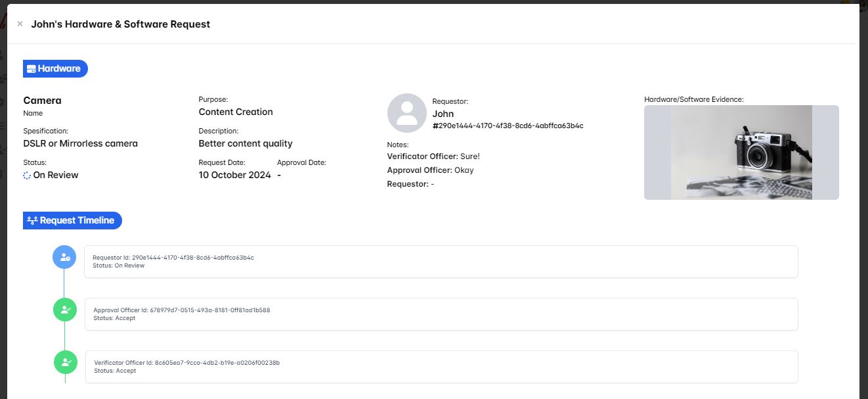Click the requestor ID hash under John
Viewport: 868px width, 399px height.
click(508, 126)
